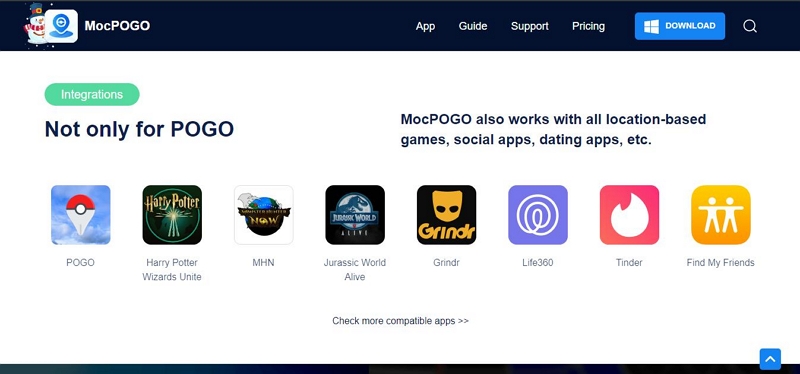Click the Grindr label text

(x=446, y=263)
